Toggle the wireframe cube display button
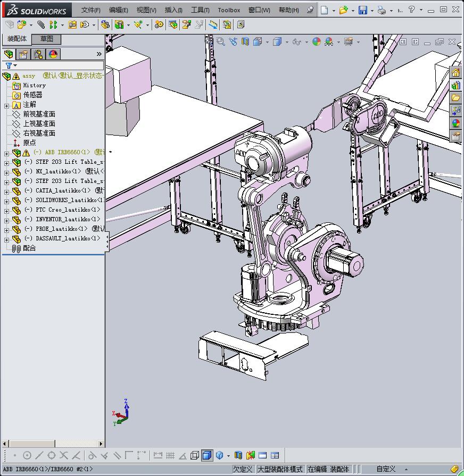Screen dimensions: 464x476 pyautogui.click(x=195, y=455)
